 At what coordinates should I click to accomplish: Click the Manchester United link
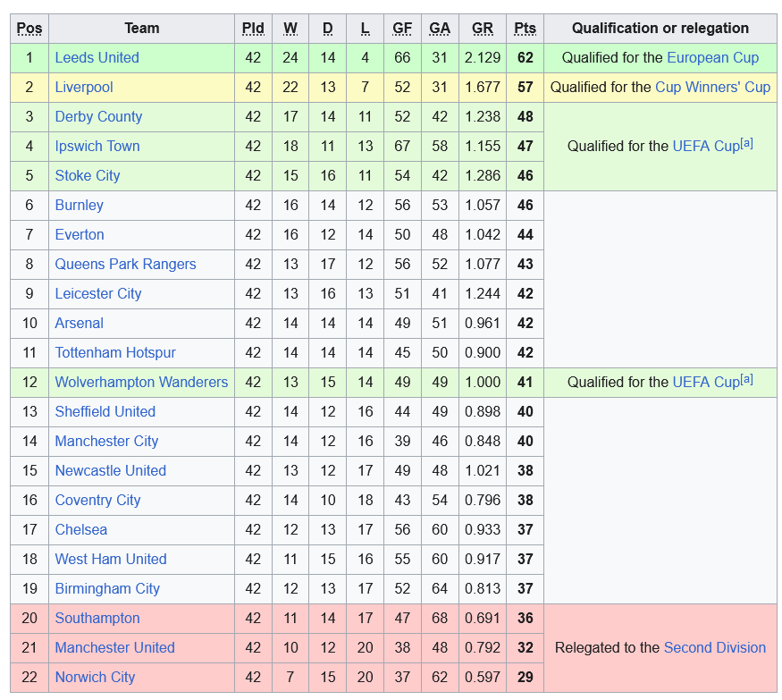pyautogui.click(x=114, y=647)
